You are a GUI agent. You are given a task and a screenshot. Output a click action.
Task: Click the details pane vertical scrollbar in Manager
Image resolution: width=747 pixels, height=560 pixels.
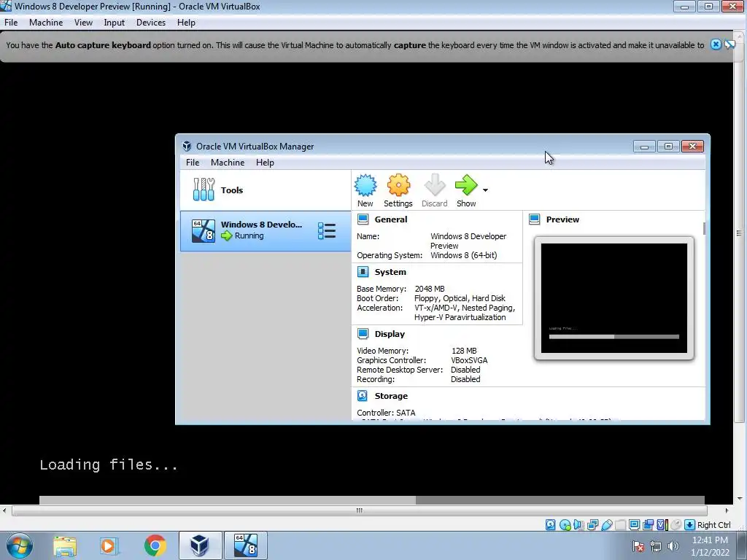point(704,228)
